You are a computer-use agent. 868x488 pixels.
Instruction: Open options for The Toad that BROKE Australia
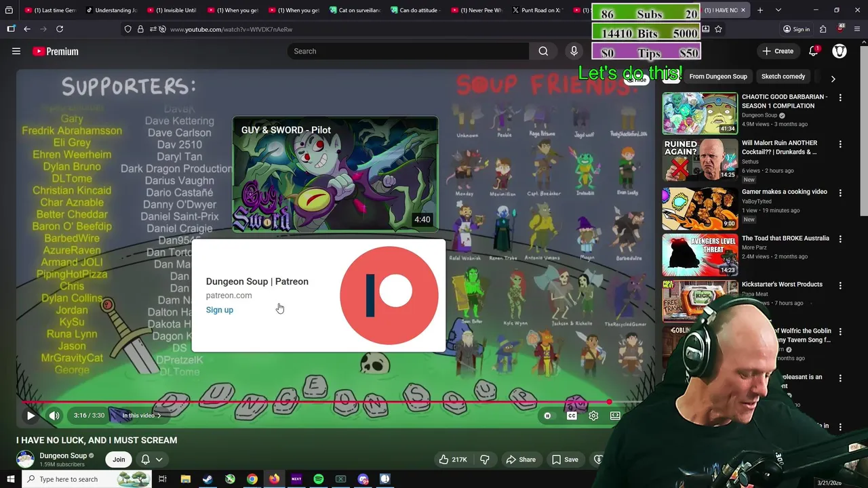(840, 239)
